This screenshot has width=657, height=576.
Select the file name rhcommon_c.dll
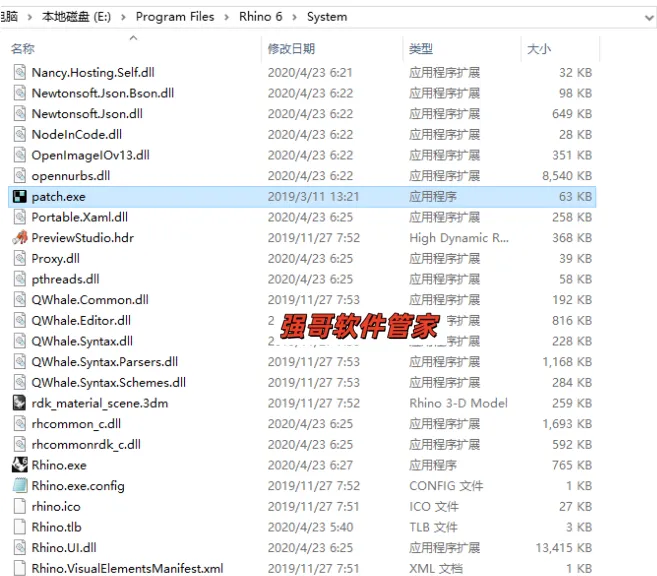click(76, 424)
